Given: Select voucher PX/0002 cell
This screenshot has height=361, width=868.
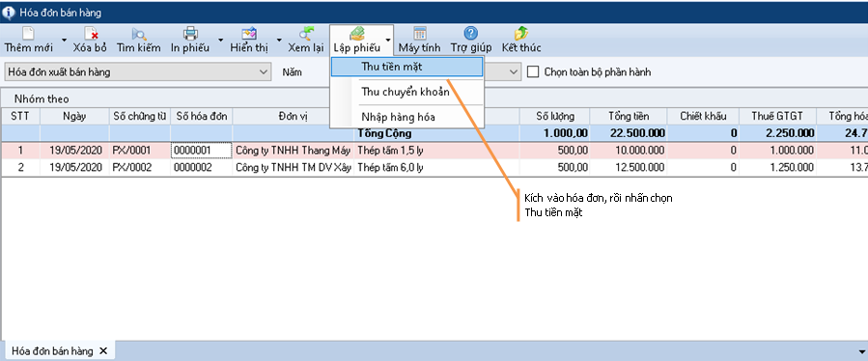Looking at the screenshot, I should coord(139,168).
